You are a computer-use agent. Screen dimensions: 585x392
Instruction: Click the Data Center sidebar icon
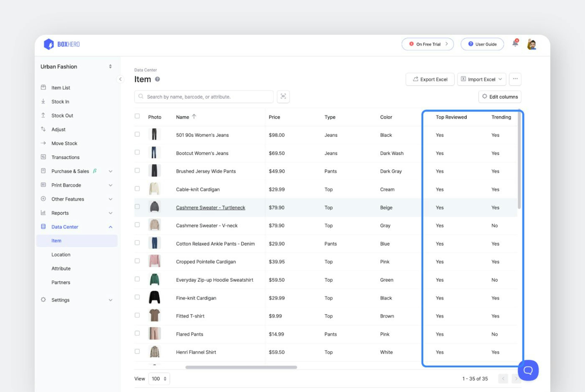[43, 227]
